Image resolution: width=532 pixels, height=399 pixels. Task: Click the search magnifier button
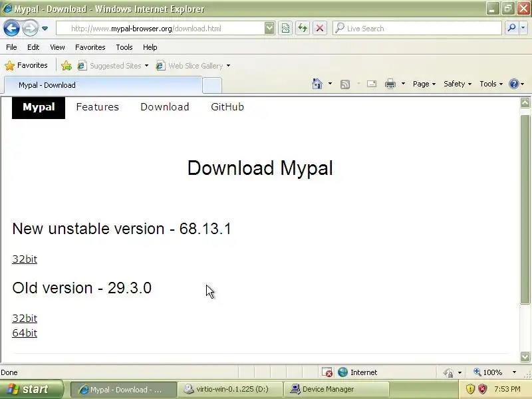coord(511,28)
